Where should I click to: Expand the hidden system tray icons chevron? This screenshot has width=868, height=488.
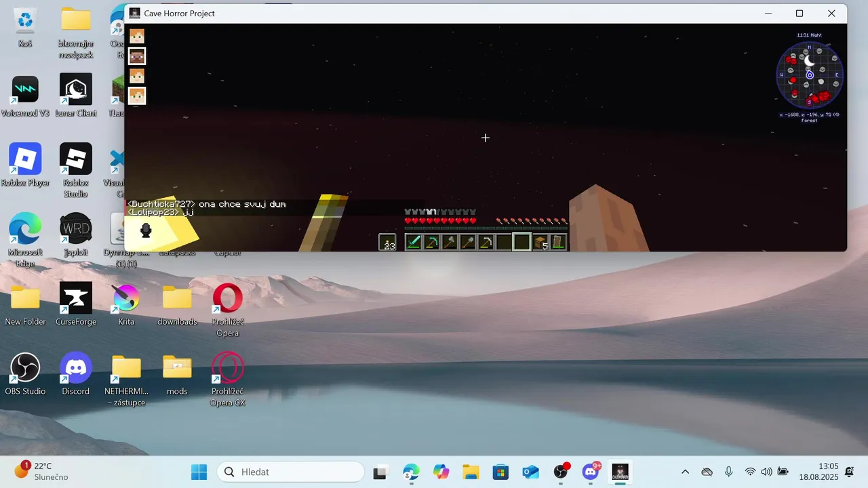685,472
